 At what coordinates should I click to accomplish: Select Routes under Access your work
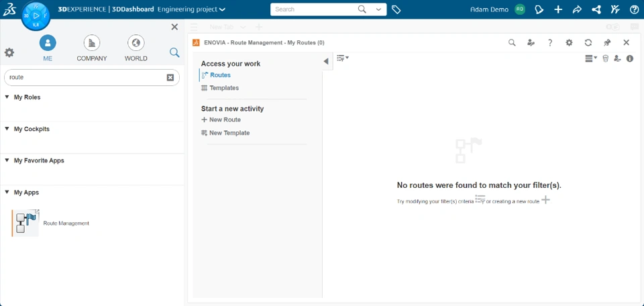point(220,75)
